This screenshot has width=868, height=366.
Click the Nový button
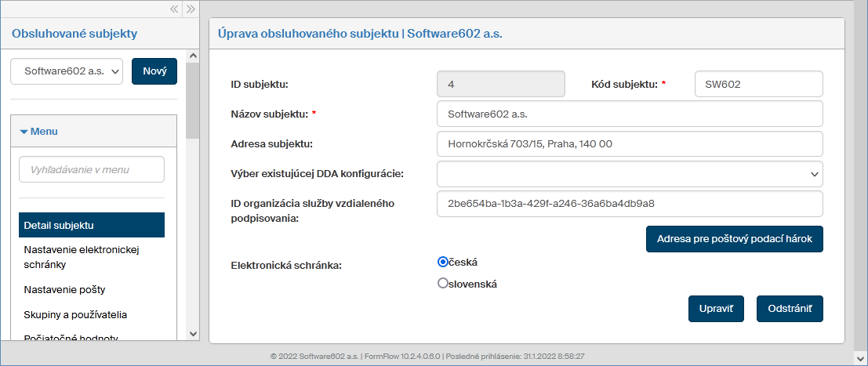click(x=154, y=71)
